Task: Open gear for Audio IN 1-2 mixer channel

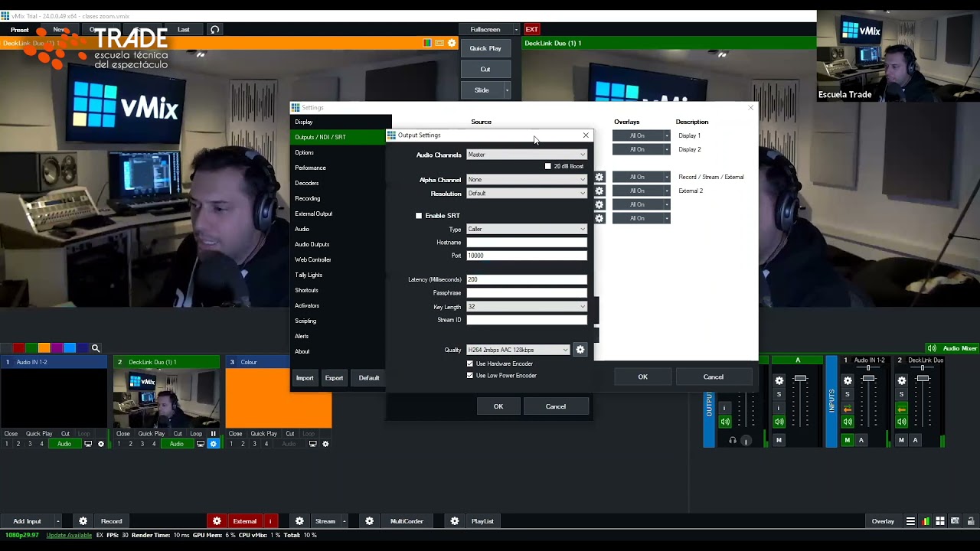Action: [x=848, y=380]
